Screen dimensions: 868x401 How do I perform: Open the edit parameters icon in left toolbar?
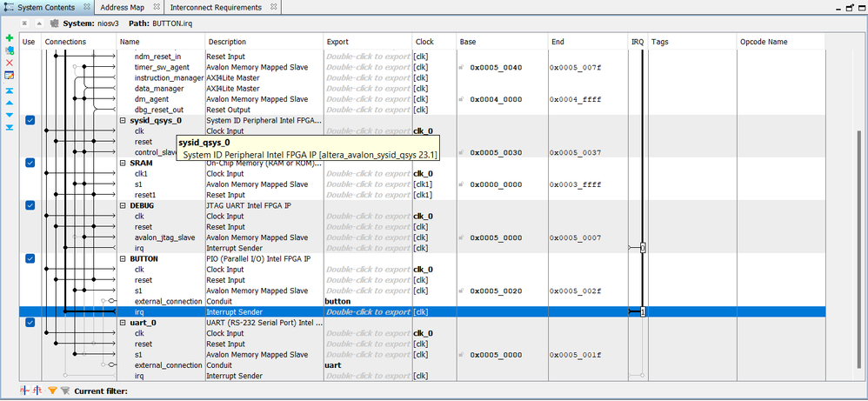9,76
